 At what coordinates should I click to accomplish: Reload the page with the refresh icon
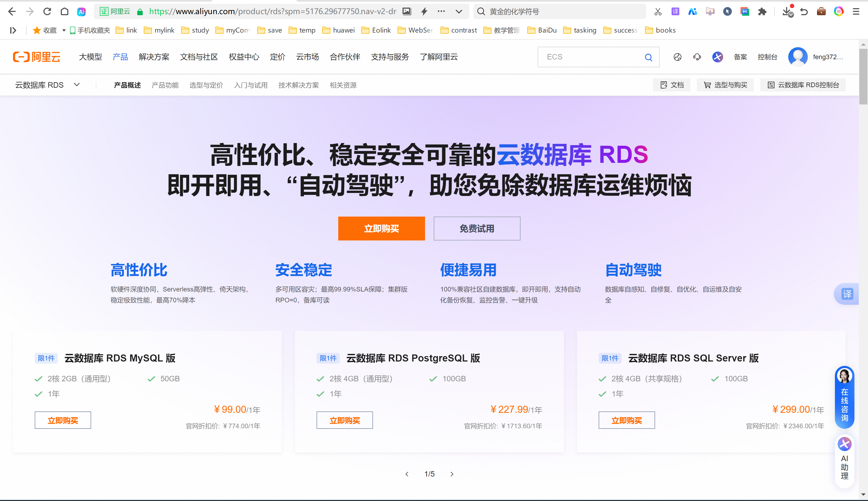(47, 12)
